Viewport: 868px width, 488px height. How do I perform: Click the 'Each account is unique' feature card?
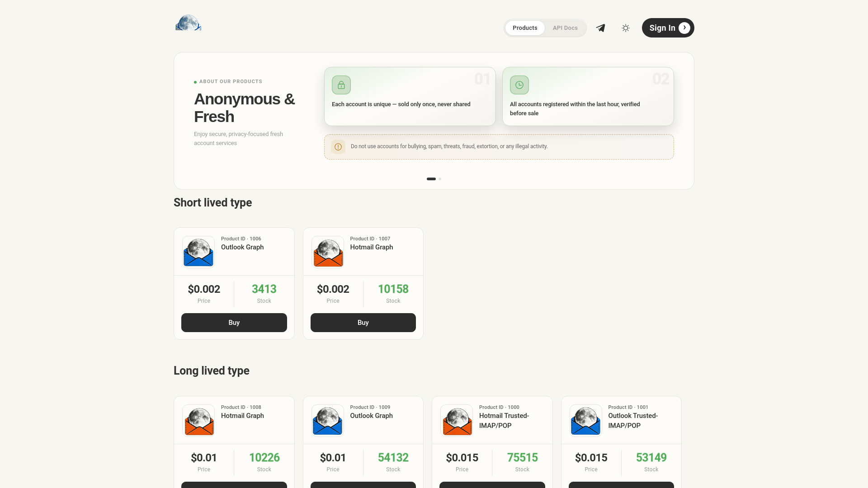(x=410, y=96)
